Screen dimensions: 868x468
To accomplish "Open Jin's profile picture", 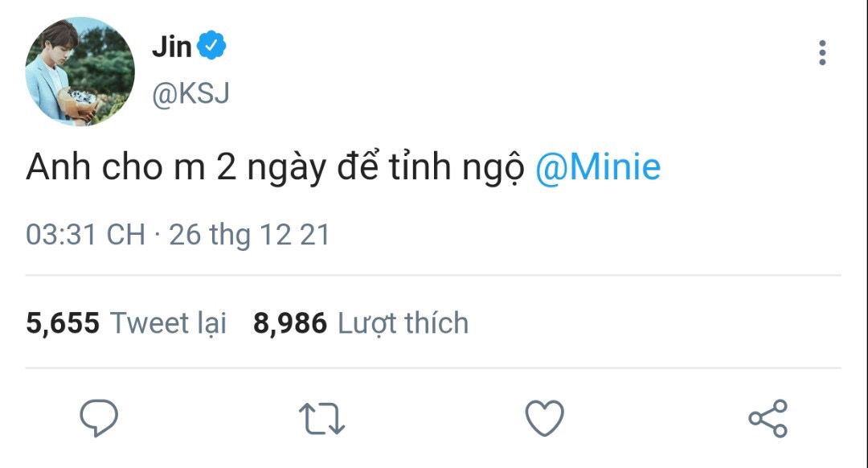I will (x=80, y=72).
